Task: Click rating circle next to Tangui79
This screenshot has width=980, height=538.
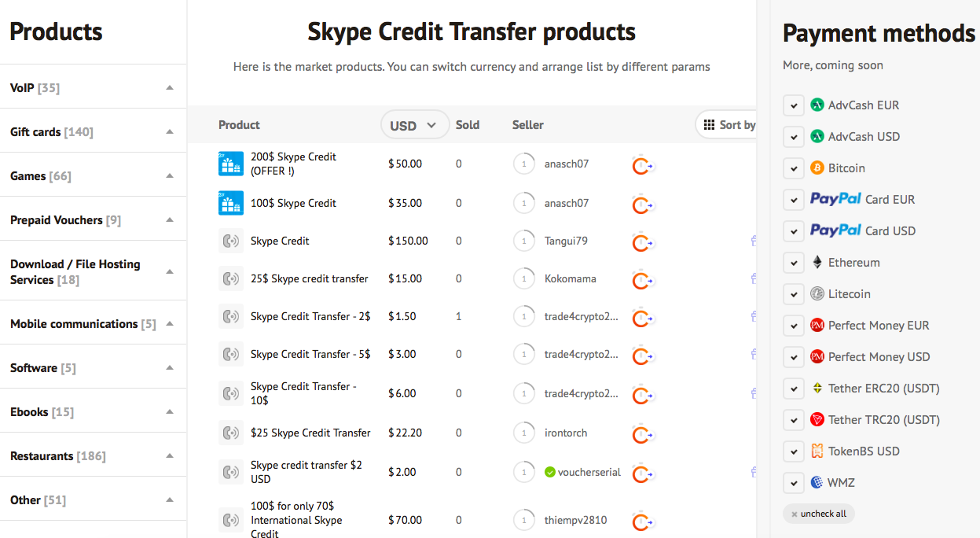Action: pos(524,241)
